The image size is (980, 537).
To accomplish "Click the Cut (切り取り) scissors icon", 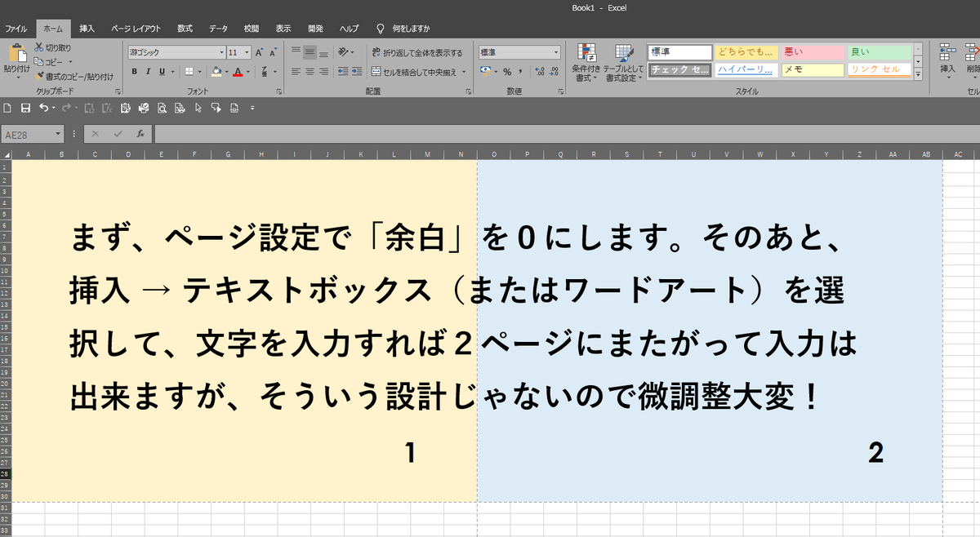I will coord(39,48).
